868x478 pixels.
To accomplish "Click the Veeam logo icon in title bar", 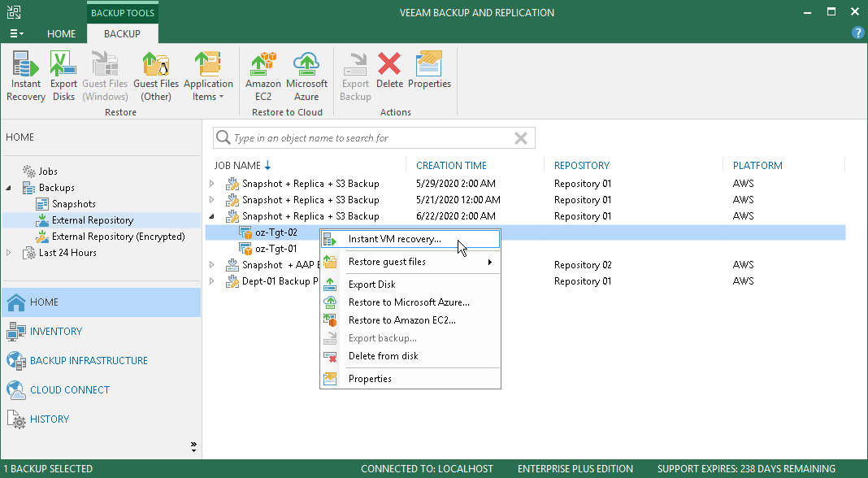I will (x=14, y=12).
